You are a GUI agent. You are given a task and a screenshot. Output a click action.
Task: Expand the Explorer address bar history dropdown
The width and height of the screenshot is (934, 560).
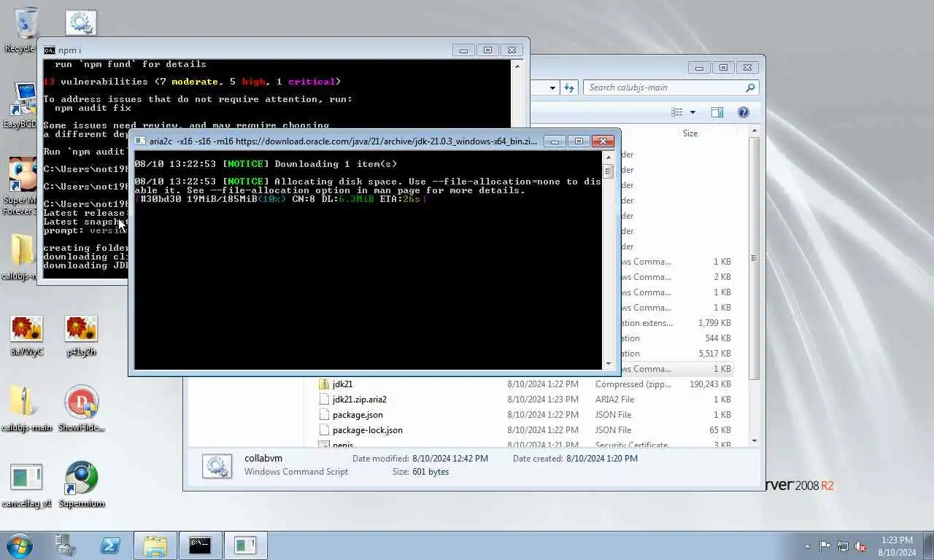point(552,87)
